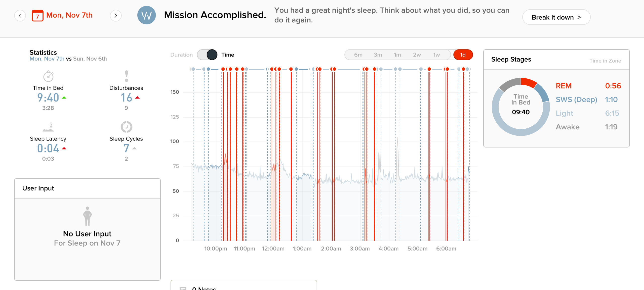This screenshot has width=644, height=290.
Task: Go to the next day arrow
Action: (116, 16)
